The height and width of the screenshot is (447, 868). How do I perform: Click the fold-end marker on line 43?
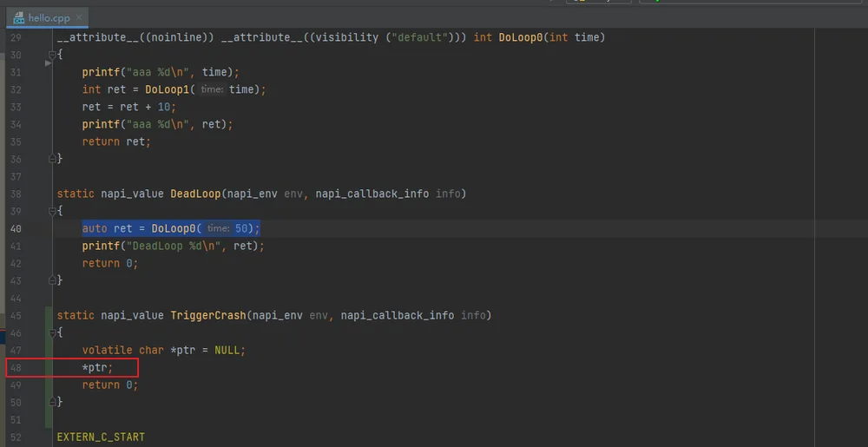tap(52, 280)
